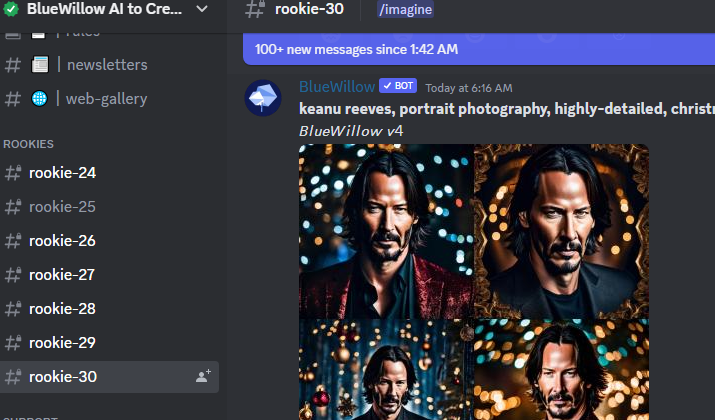Collapse the ROOKIES category
The height and width of the screenshot is (420, 715).
(28, 144)
